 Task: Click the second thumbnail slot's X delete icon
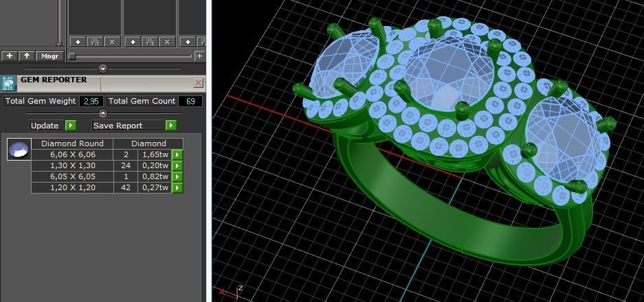[167, 41]
